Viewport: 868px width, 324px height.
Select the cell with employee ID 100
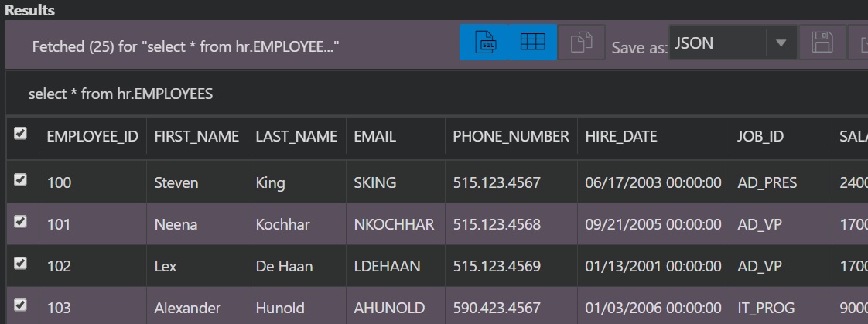[92, 182]
